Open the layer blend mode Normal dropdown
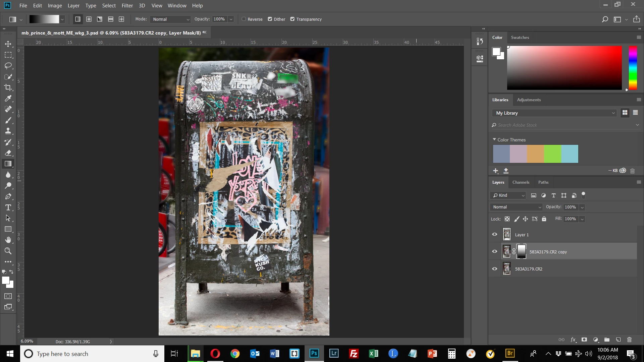Screen dimensions: 644x362 tap(516, 207)
